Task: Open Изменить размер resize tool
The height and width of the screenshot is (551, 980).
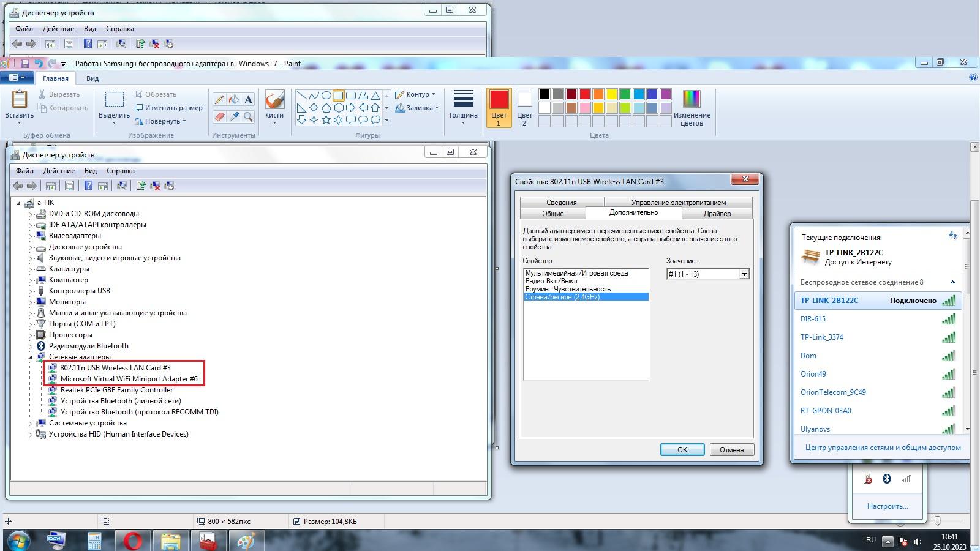Action: tap(168, 108)
